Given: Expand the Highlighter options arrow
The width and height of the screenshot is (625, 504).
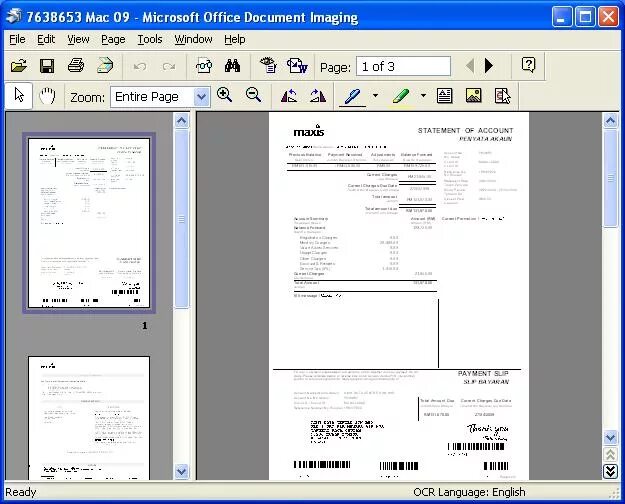Looking at the screenshot, I should click(x=423, y=96).
